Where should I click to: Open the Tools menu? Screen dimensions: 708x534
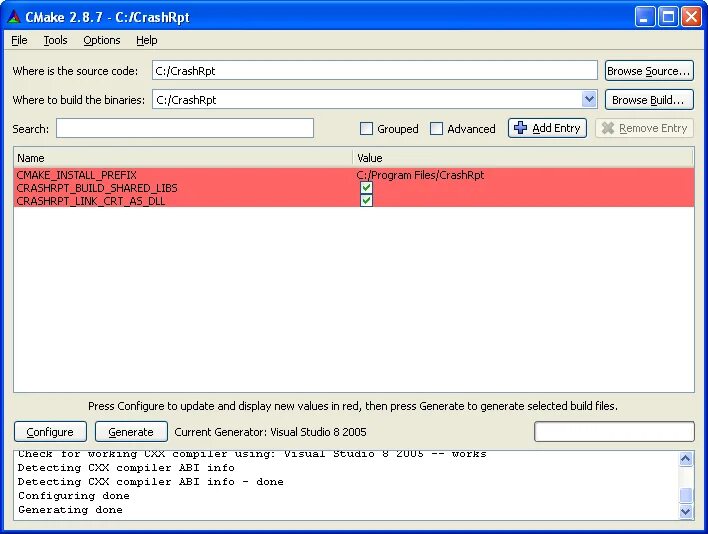[x=55, y=40]
